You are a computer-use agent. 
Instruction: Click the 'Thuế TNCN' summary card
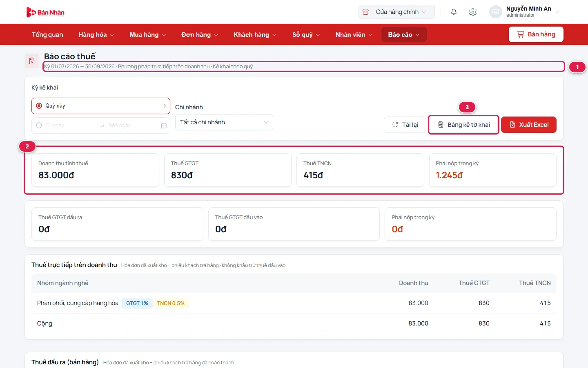[x=360, y=170]
